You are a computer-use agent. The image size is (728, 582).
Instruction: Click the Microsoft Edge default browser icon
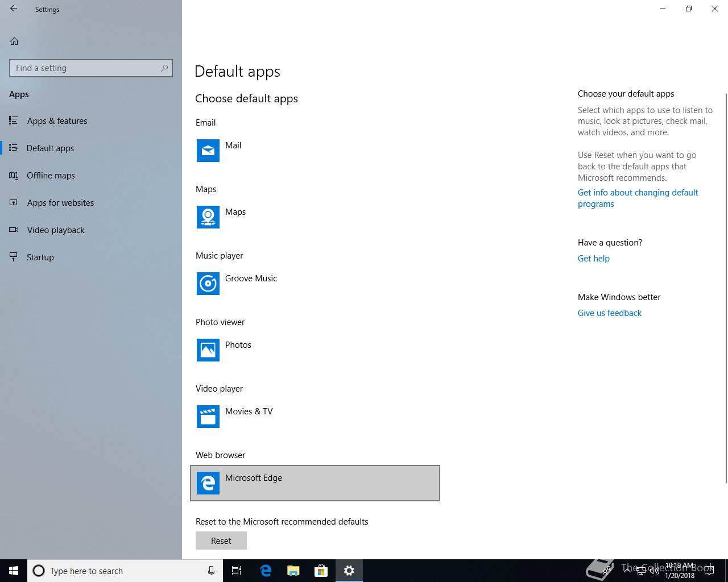coord(208,483)
